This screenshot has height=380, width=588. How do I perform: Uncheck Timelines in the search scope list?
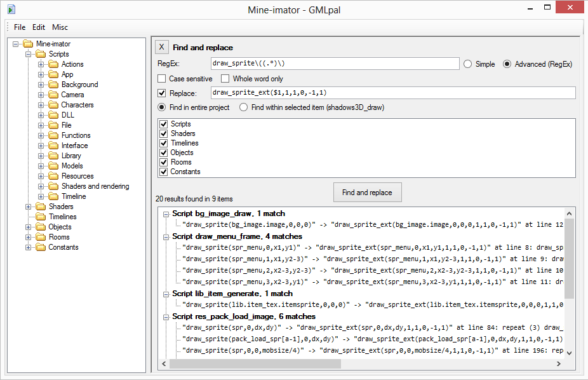coord(163,143)
